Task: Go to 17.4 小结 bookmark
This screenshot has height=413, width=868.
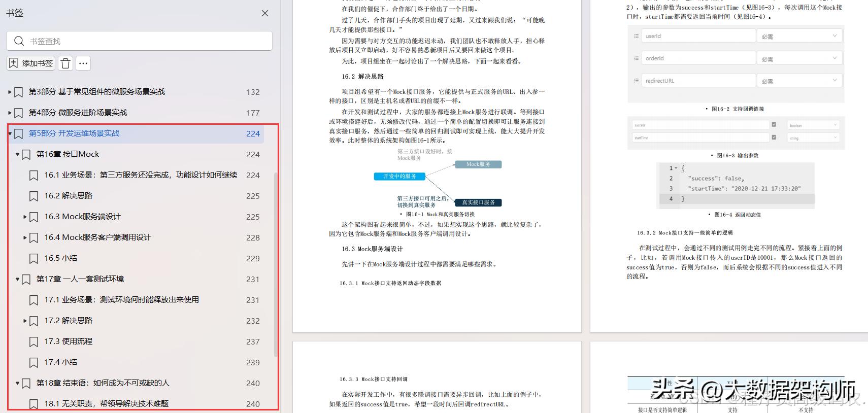Action: [60, 362]
